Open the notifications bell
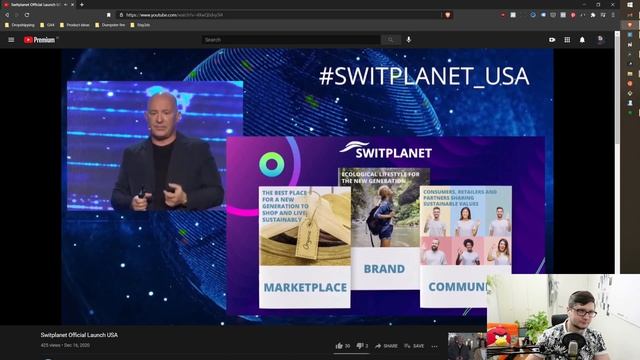Screen dimensions: 640x360 [582, 40]
